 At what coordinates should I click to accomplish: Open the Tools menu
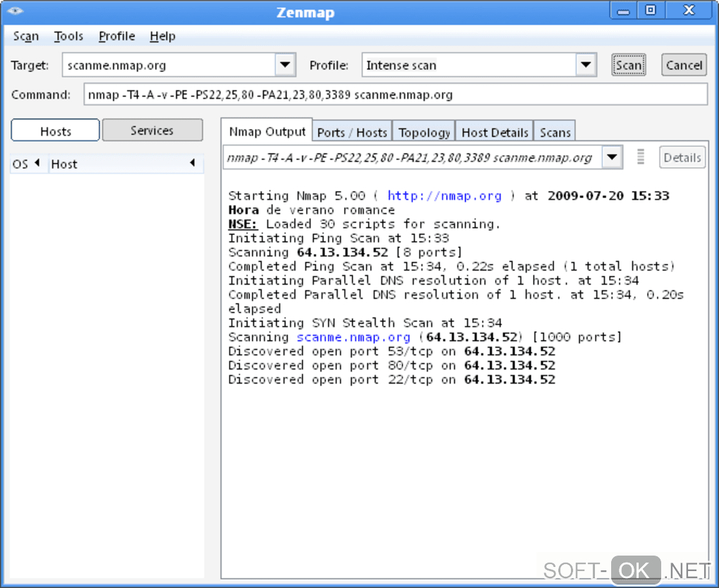coord(68,36)
